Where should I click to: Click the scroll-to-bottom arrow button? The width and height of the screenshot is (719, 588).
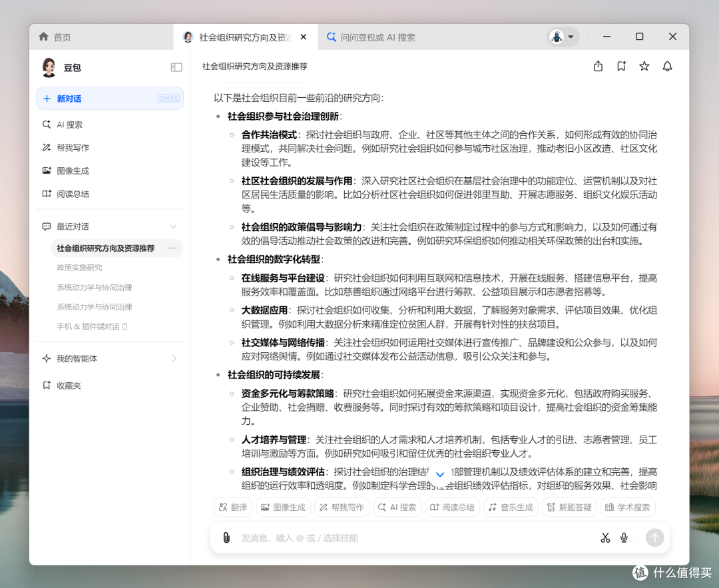[x=440, y=474]
